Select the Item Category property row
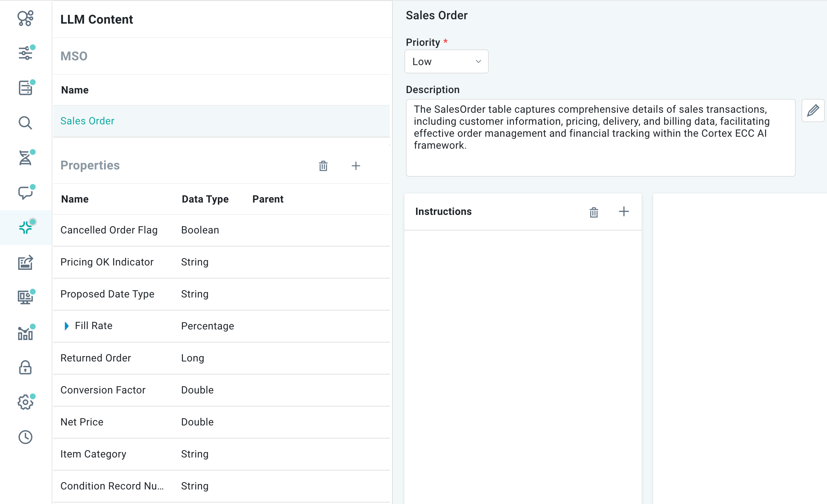The height and width of the screenshot is (504, 827). 221,454
